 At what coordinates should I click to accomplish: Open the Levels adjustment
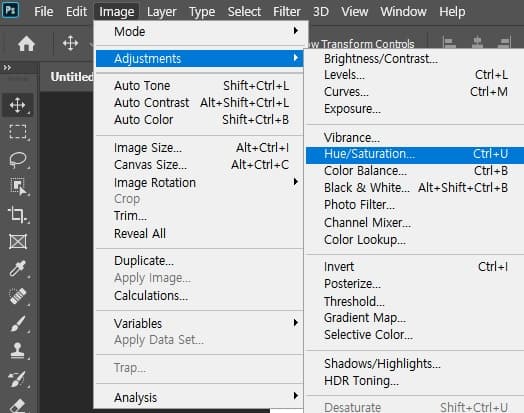click(x=415, y=75)
